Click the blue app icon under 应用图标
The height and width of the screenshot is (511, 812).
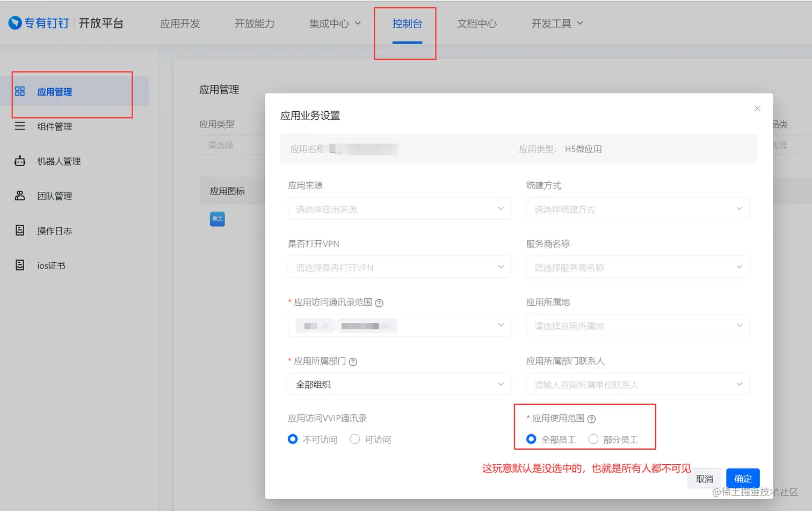(x=218, y=219)
